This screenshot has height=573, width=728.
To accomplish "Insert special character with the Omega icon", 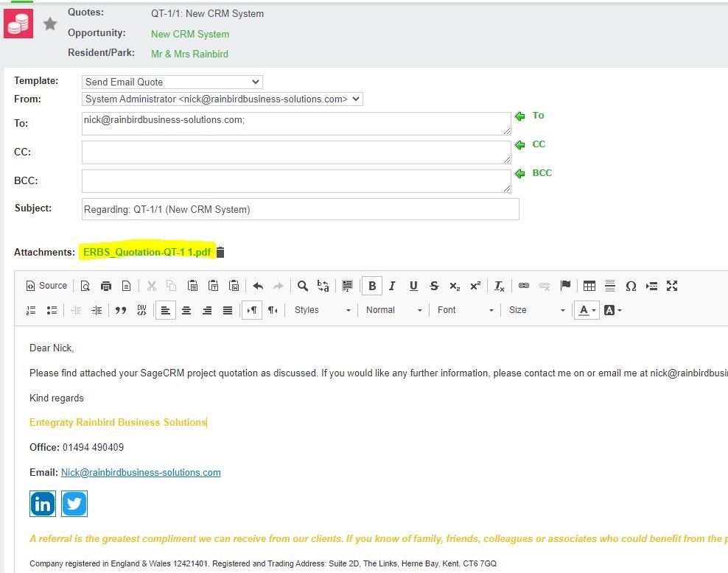I will click(631, 286).
